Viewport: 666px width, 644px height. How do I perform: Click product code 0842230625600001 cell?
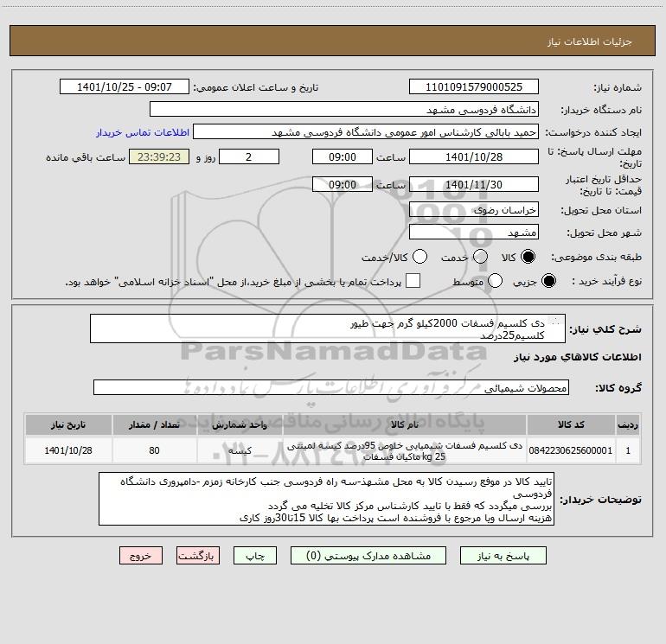pyautogui.click(x=571, y=450)
